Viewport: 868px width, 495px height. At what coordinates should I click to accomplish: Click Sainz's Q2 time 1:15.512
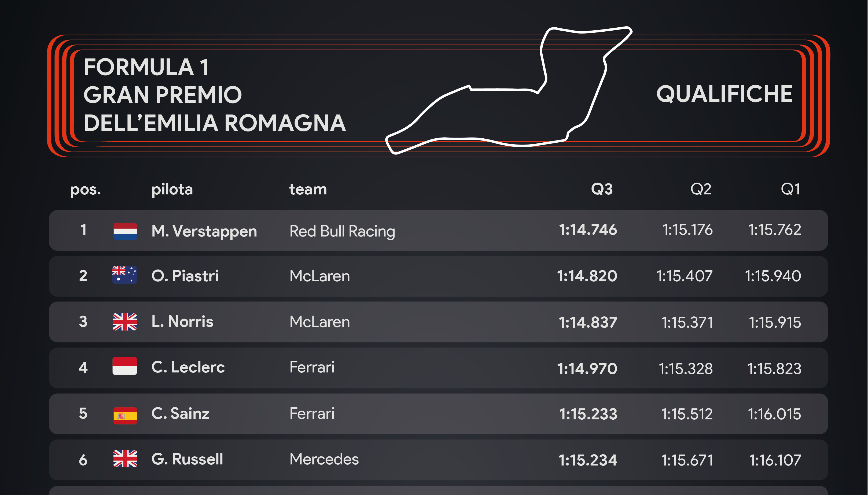[687, 414]
